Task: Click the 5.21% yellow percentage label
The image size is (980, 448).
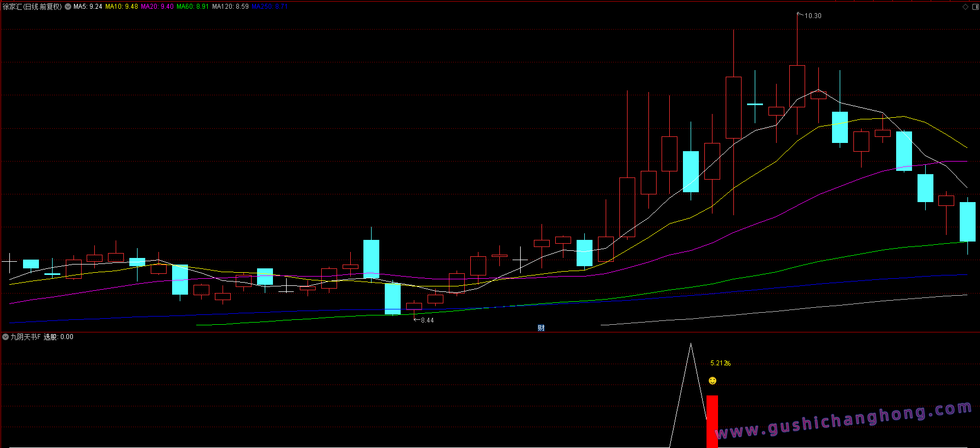Action: [720, 363]
